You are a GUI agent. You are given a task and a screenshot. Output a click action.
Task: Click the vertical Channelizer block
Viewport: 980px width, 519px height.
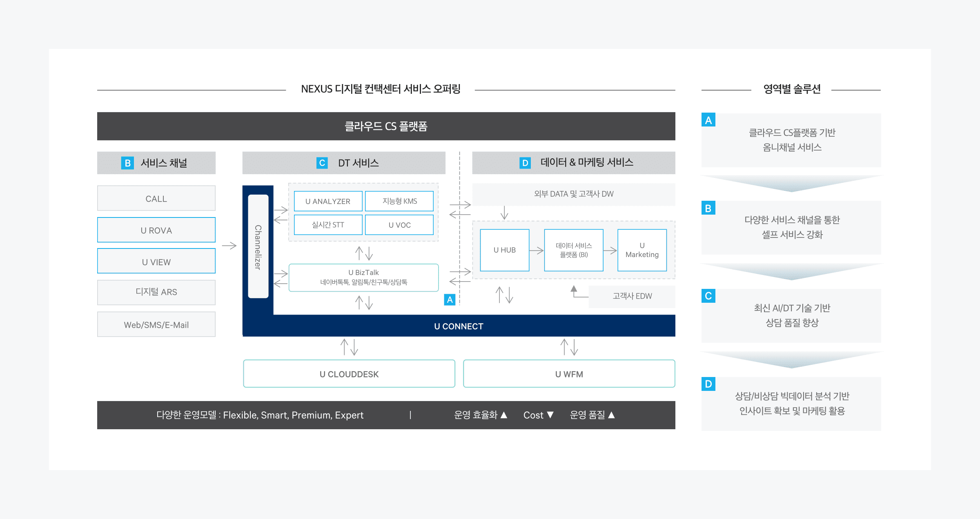coord(258,246)
